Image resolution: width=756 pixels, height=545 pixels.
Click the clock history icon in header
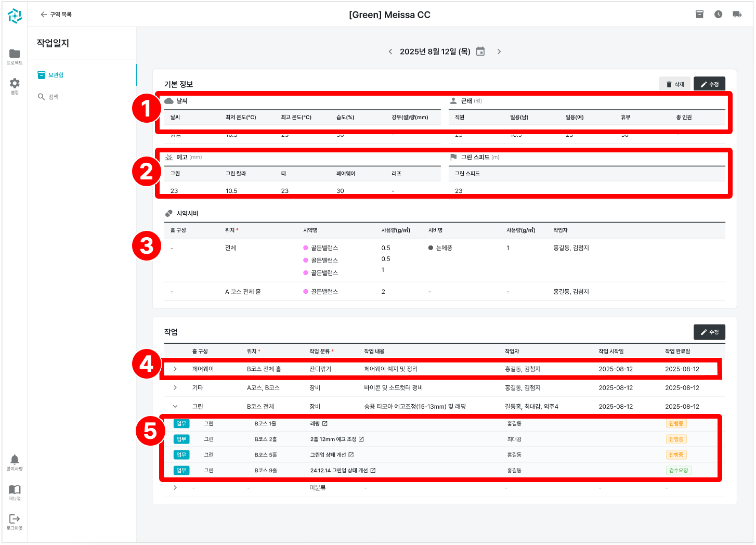click(x=718, y=15)
